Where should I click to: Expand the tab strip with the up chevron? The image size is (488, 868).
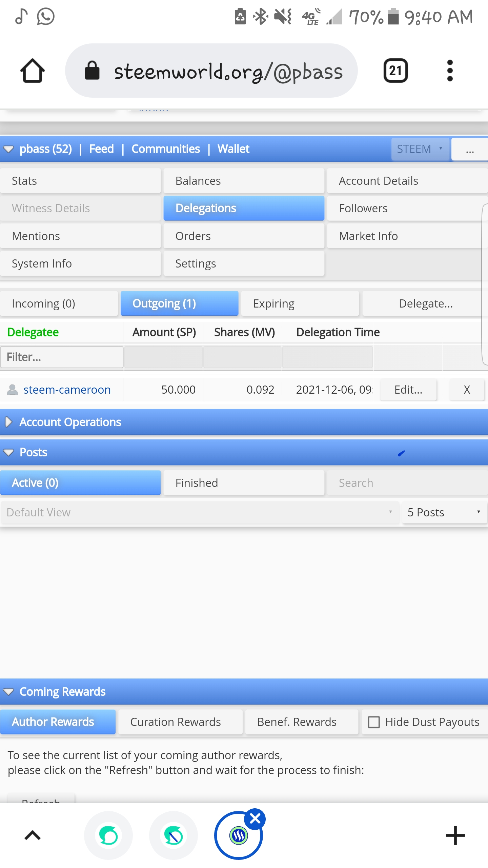pos(33,835)
